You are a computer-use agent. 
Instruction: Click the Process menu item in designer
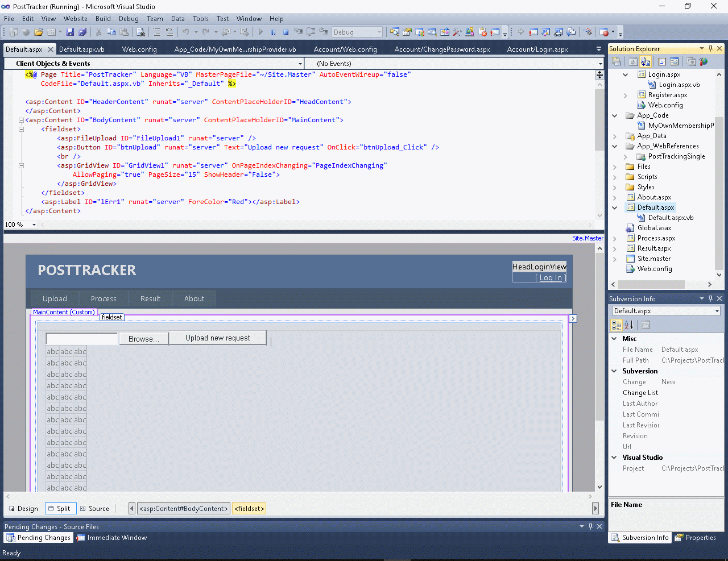point(104,299)
